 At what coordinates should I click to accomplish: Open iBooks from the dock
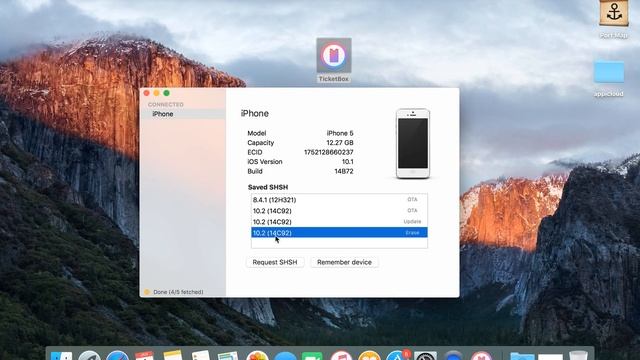tap(369, 356)
